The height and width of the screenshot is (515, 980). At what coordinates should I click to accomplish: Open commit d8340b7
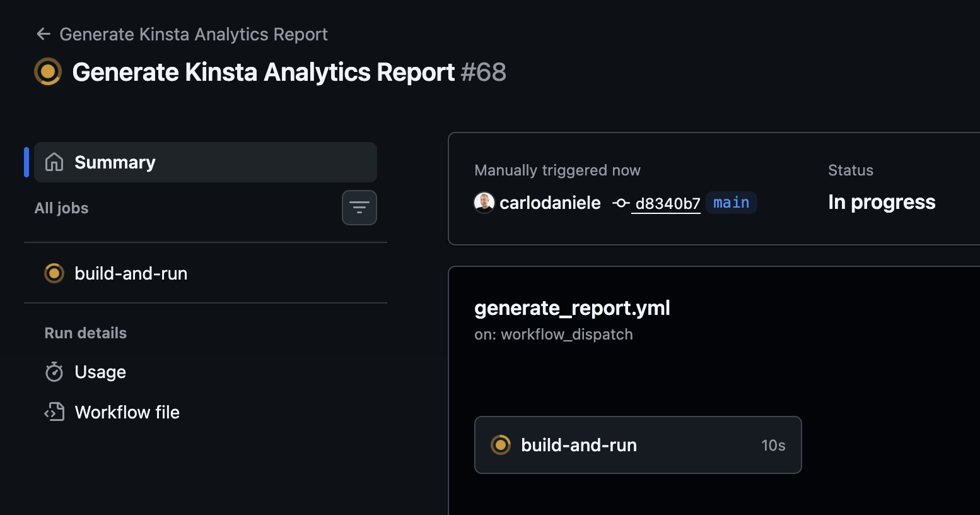[668, 203]
